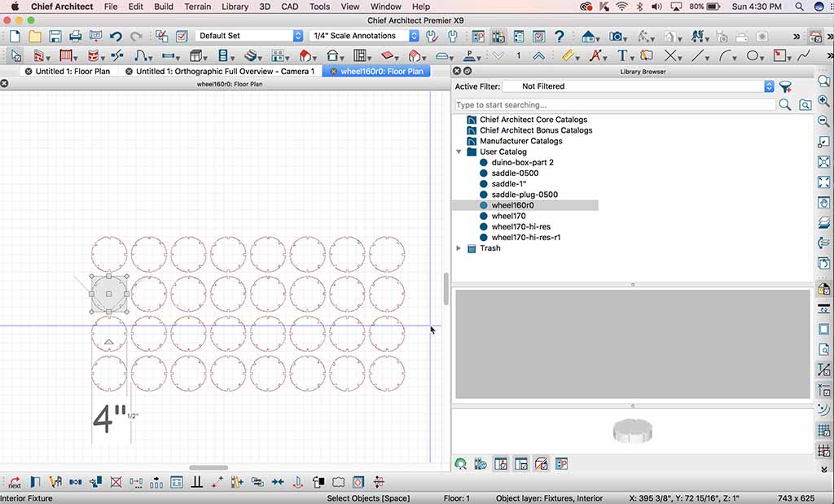Image resolution: width=834 pixels, height=504 pixels.
Task: Open the Text tool dropdown arrow
Action: 631,58
